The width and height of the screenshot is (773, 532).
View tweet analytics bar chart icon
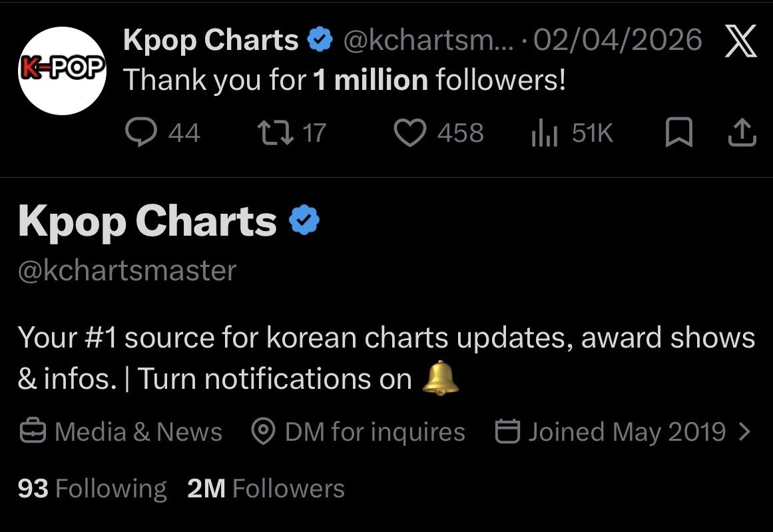[x=544, y=133]
